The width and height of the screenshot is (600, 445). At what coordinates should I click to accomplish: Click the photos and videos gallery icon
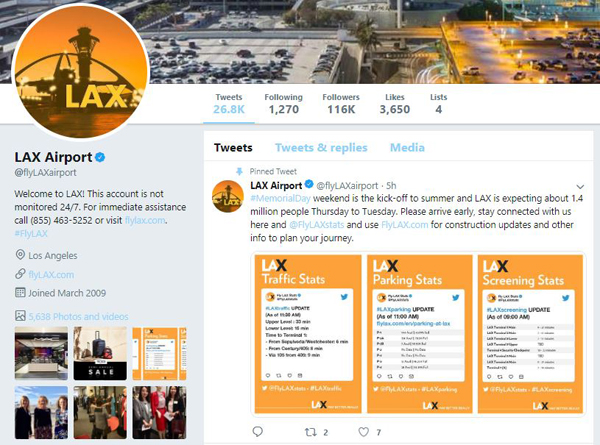click(20, 316)
